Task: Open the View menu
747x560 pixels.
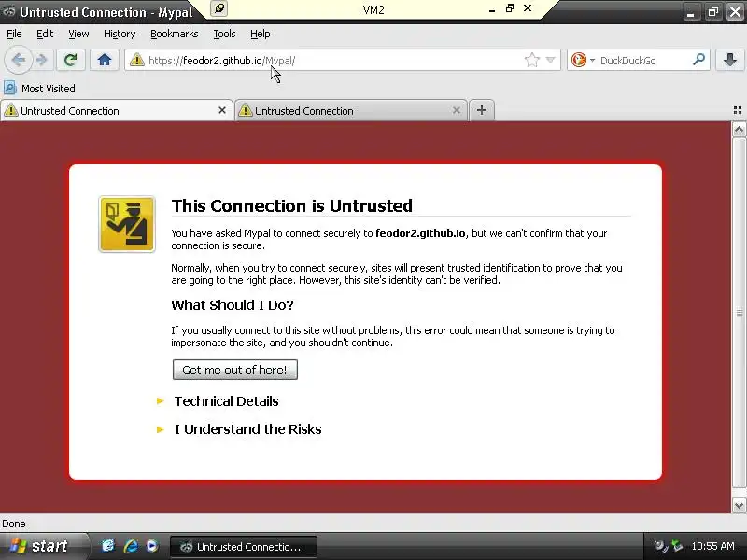Action: point(78,34)
